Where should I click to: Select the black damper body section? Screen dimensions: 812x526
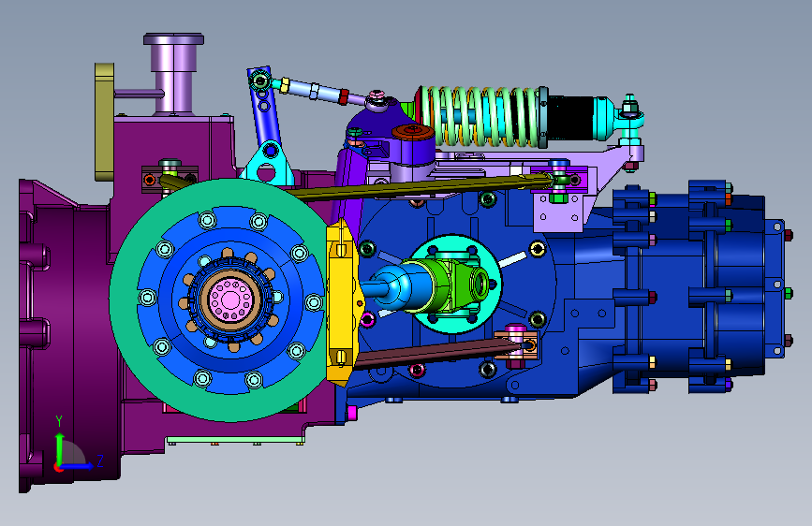569,118
